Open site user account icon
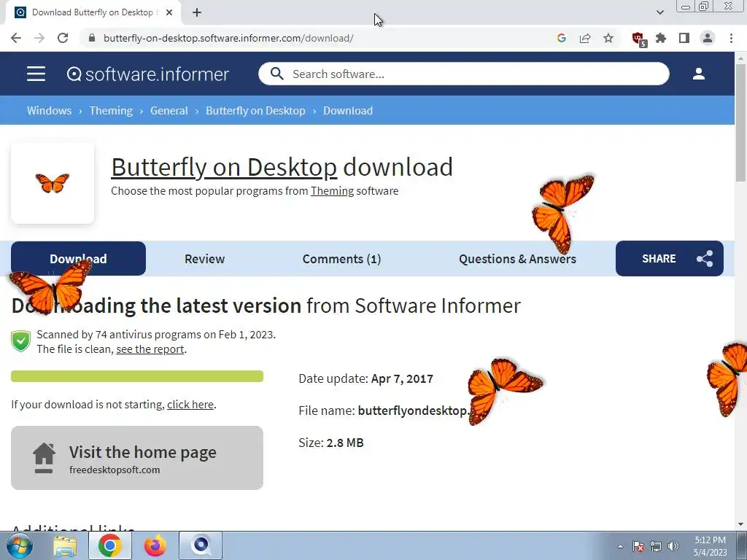The width and height of the screenshot is (747, 560). pyautogui.click(x=698, y=74)
